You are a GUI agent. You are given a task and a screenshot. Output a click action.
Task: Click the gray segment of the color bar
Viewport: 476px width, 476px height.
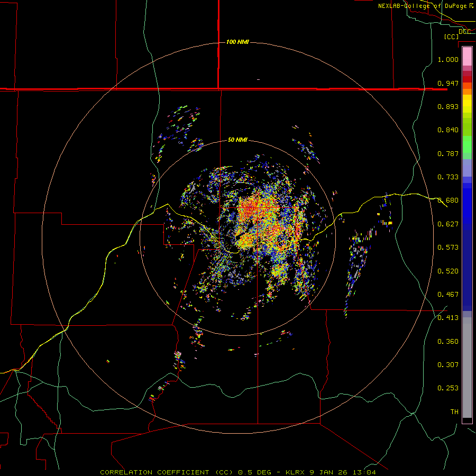(x=467, y=368)
